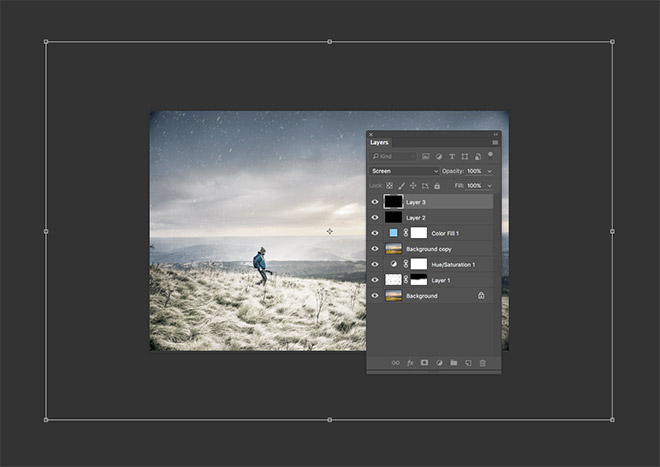The width and height of the screenshot is (660, 467).
Task: Open the Layers panel flyout menu
Action: click(x=494, y=143)
